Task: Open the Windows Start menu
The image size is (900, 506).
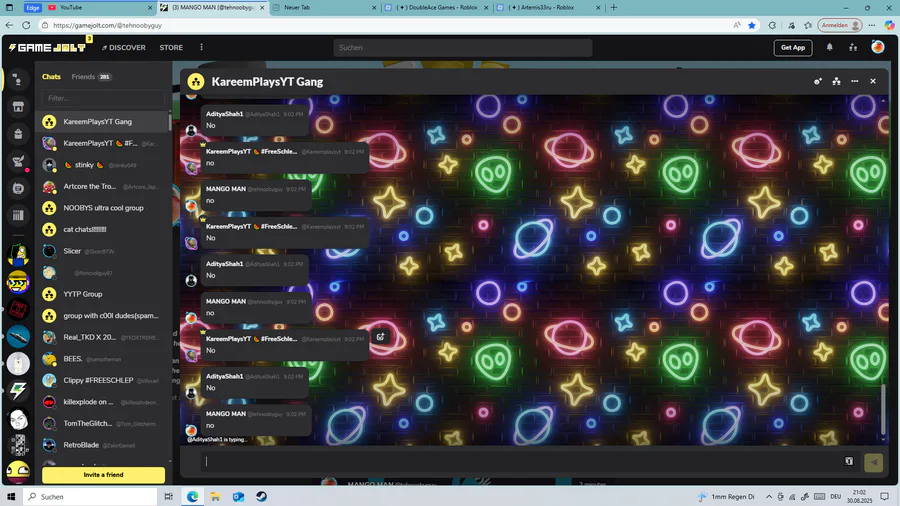Action: [11, 496]
